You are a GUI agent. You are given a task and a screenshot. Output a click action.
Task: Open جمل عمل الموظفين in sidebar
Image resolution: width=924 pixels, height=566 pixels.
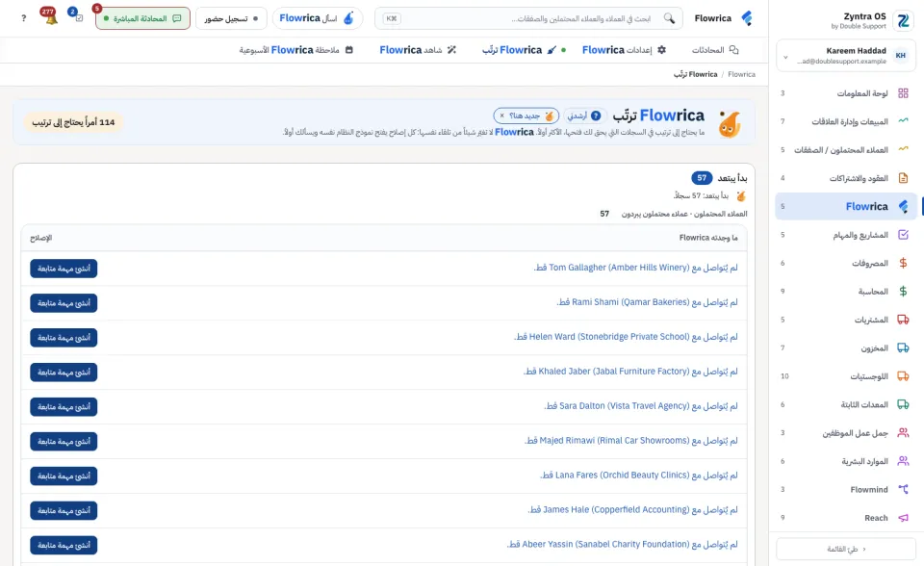pos(846,433)
